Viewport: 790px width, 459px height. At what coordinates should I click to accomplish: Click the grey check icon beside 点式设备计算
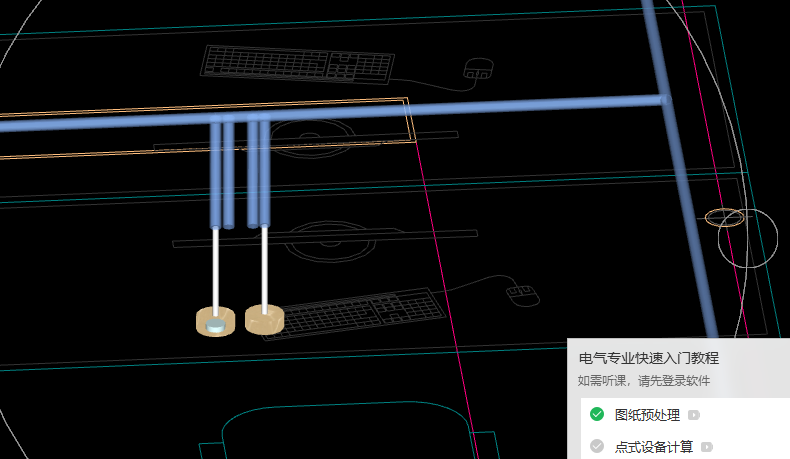coord(597,446)
